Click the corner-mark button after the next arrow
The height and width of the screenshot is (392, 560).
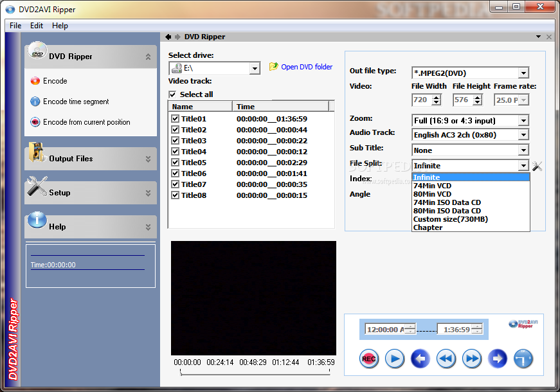523,359
